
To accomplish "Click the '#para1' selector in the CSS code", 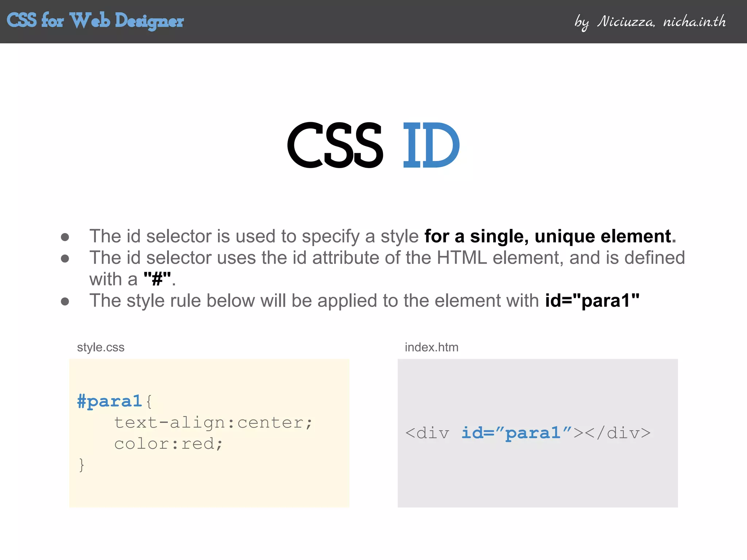I will tap(109, 401).
